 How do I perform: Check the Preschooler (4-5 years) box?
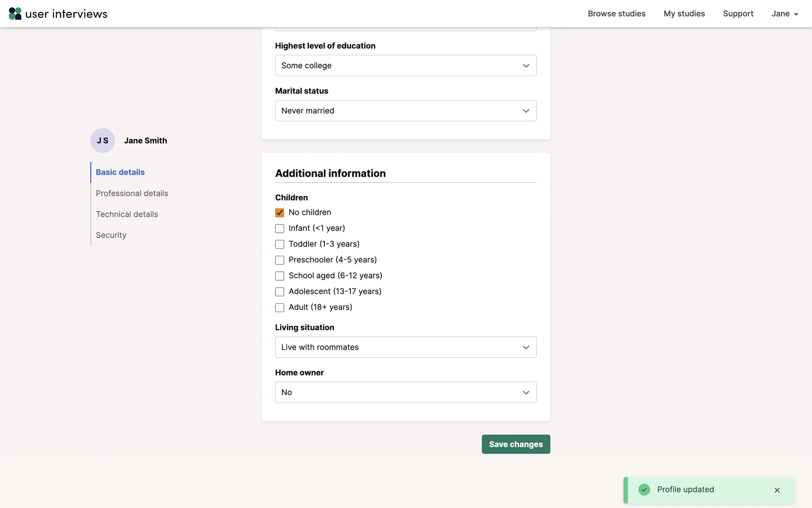tap(280, 260)
